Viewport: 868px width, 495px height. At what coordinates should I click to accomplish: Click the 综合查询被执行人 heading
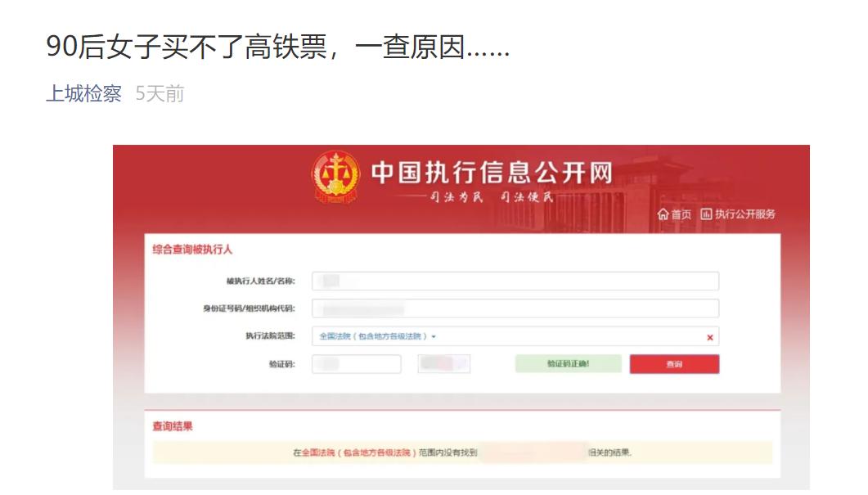tap(192, 250)
